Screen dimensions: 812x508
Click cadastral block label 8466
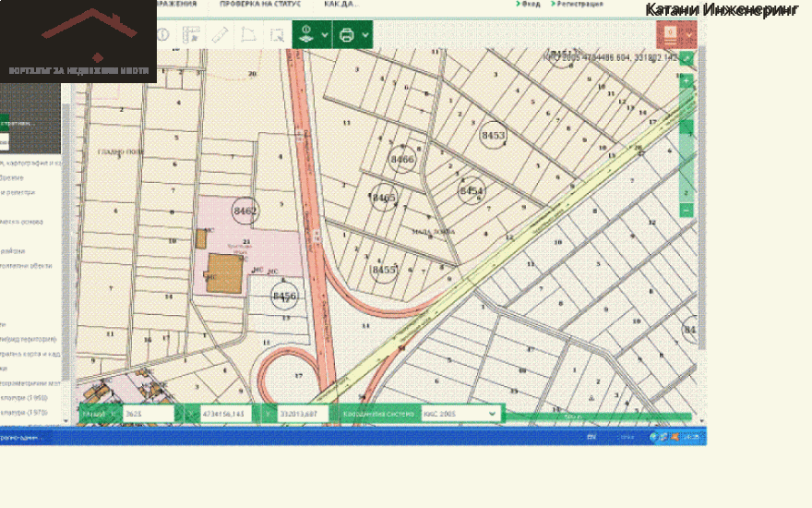[402, 159]
